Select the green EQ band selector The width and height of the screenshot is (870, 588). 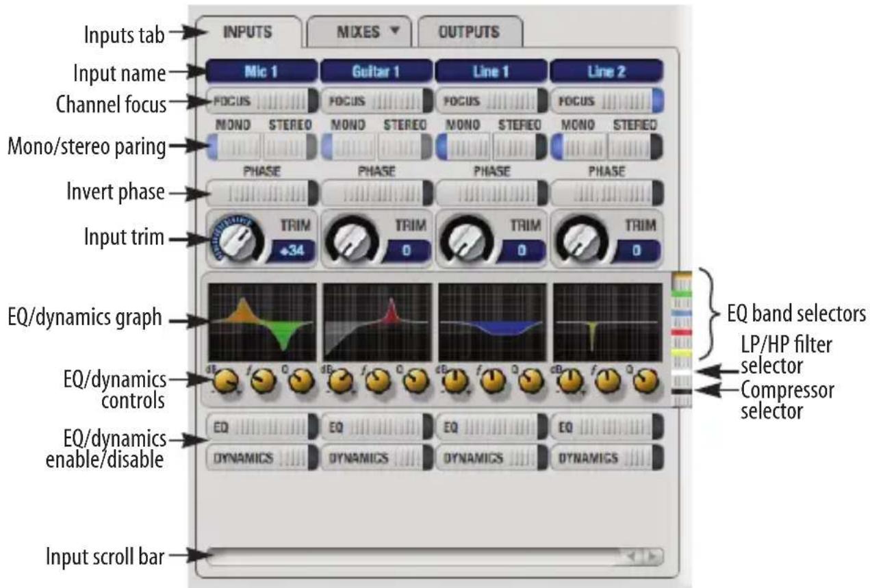tap(682, 294)
